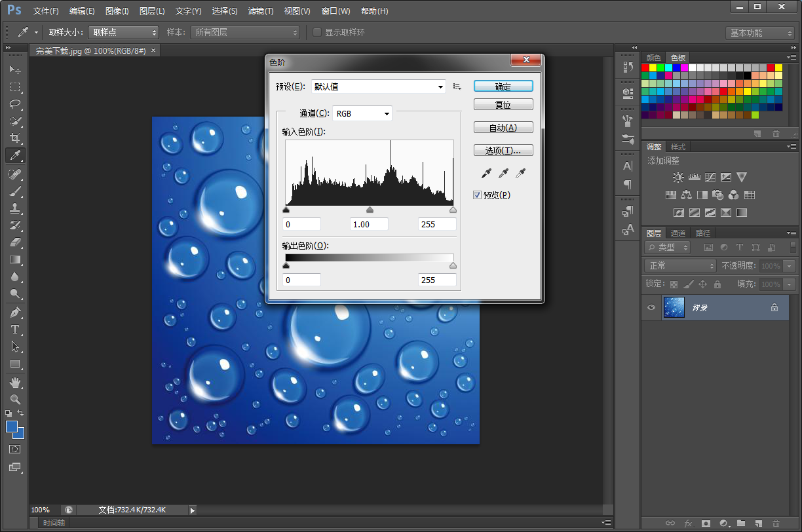Enable the 显示取样环 checkbox

pyautogui.click(x=317, y=32)
